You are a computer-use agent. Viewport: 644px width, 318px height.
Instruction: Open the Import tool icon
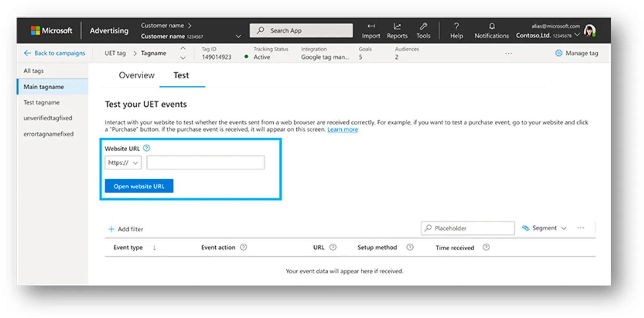(371, 26)
